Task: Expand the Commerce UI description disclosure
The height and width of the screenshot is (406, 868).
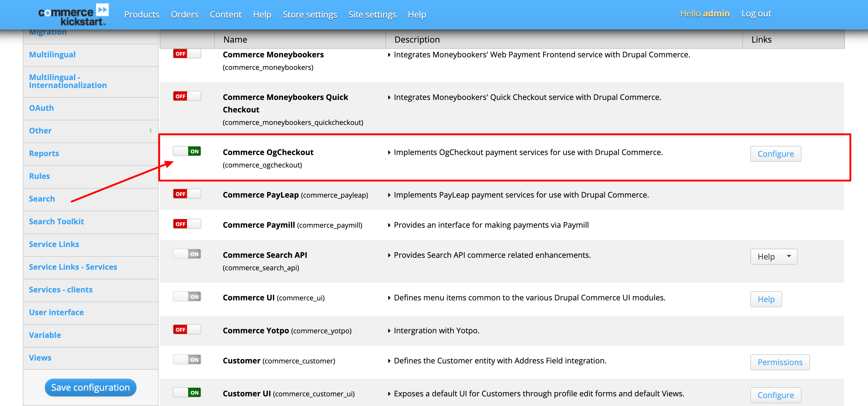Action: coord(389,298)
